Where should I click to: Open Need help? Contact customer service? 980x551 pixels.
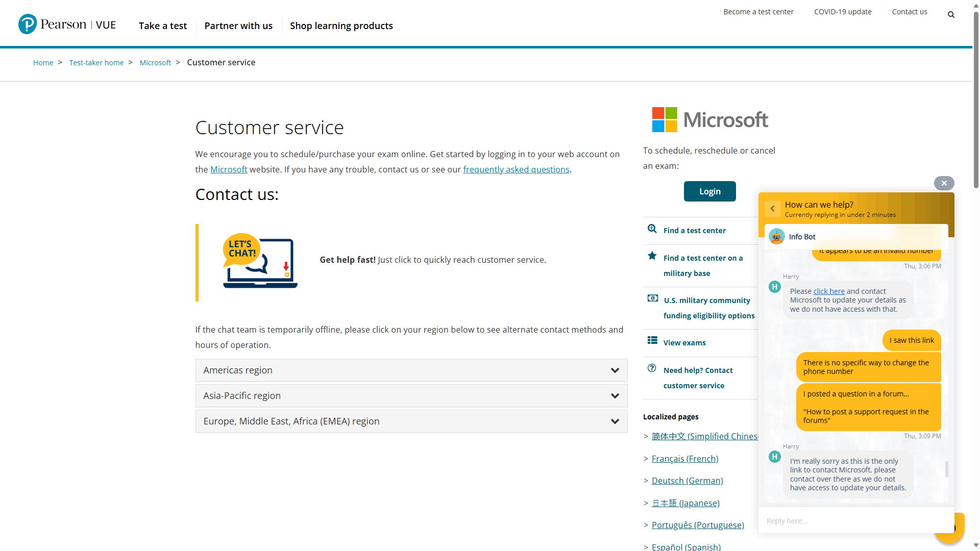(698, 378)
